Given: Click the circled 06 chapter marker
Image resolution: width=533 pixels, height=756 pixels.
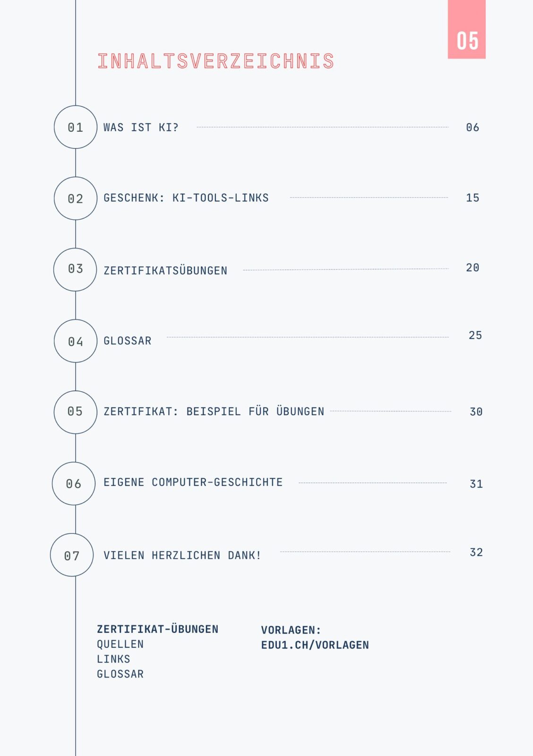Looking at the screenshot, I should (x=74, y=483).
